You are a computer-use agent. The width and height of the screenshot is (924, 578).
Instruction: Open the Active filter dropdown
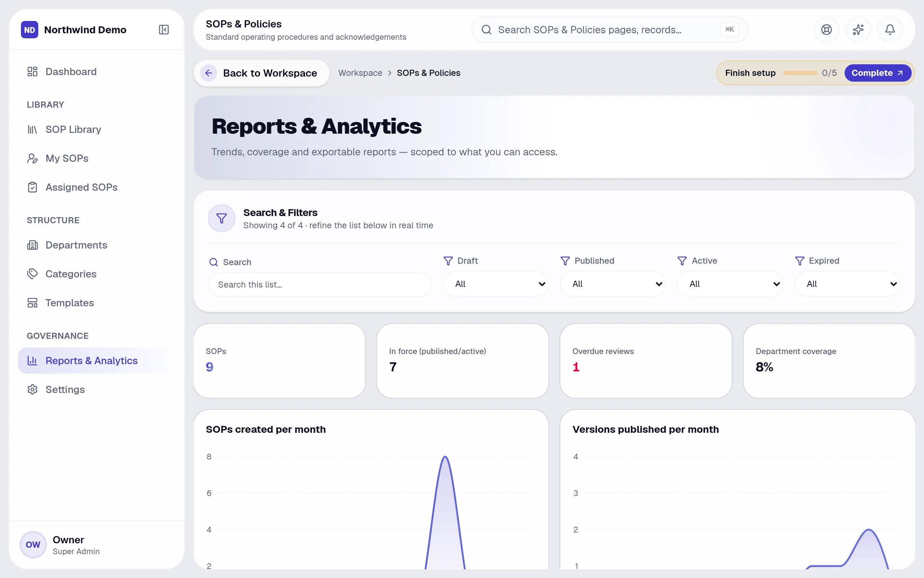click(730, 284)
